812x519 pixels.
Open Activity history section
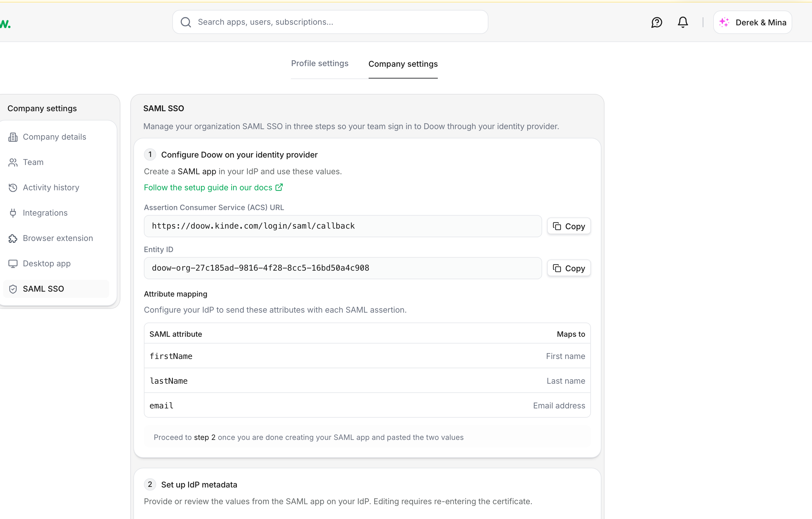click(x=56, y=188)
